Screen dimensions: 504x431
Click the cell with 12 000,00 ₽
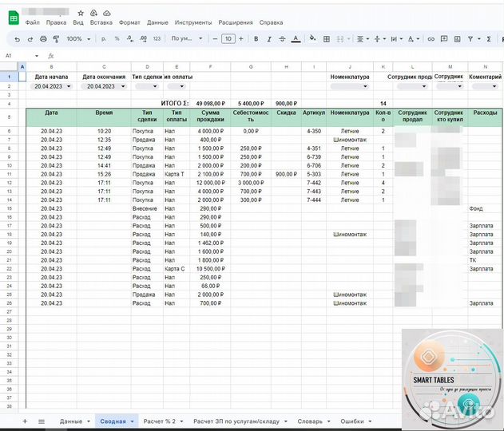[210, 183]
